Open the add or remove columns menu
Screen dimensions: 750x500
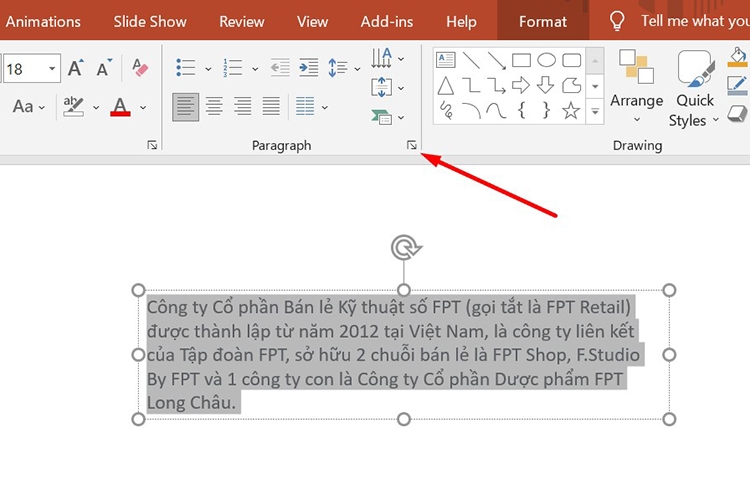[x=311, y=107]
